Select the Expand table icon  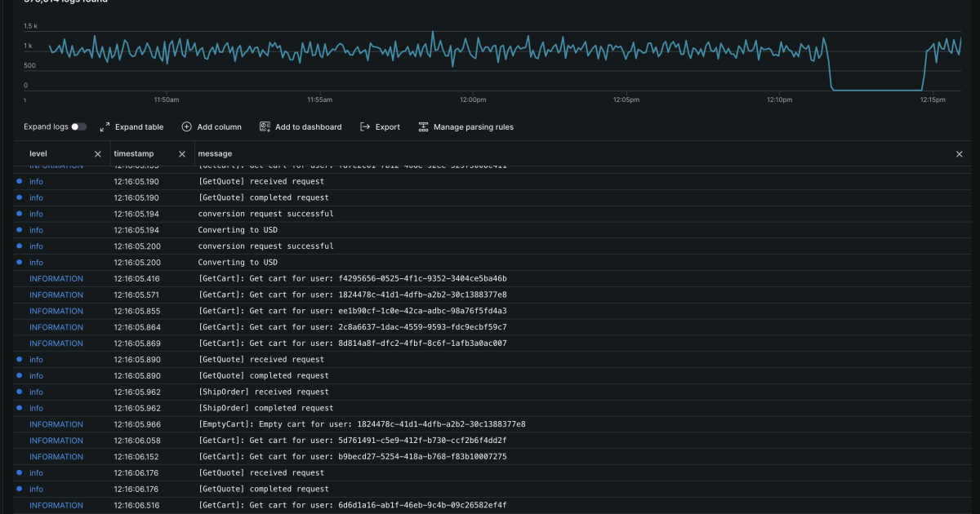point(105,126)
